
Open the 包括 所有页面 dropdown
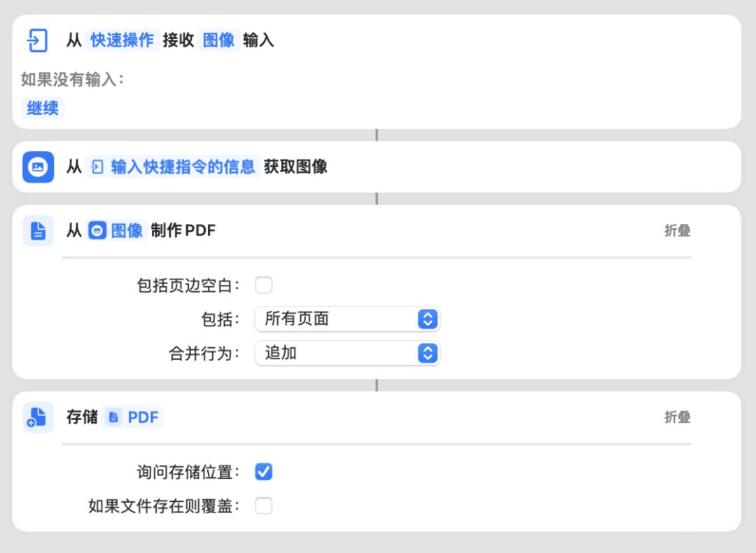click(x=347, y=319)
